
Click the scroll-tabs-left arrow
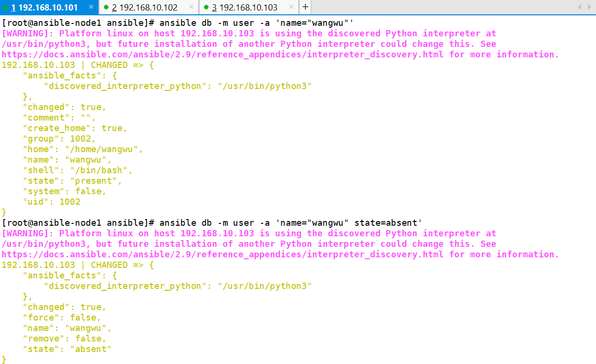pyautogui.click(x=579, y=7)
